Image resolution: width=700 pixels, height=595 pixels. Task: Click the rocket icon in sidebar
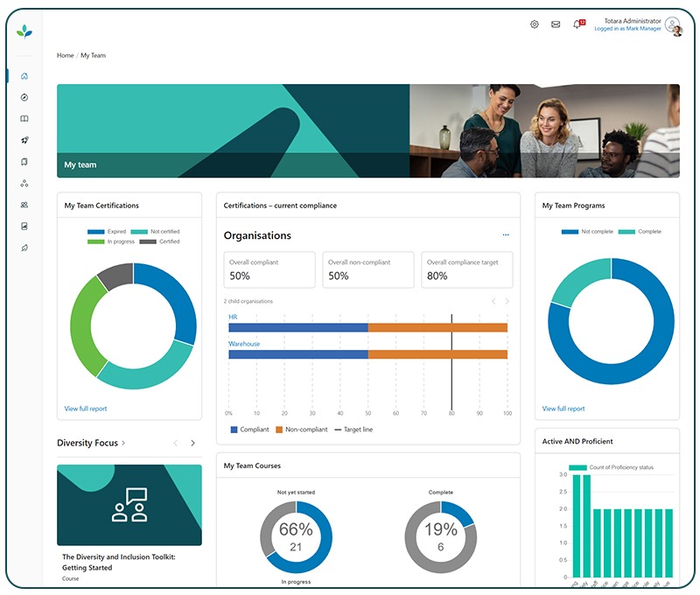point(24,140)
